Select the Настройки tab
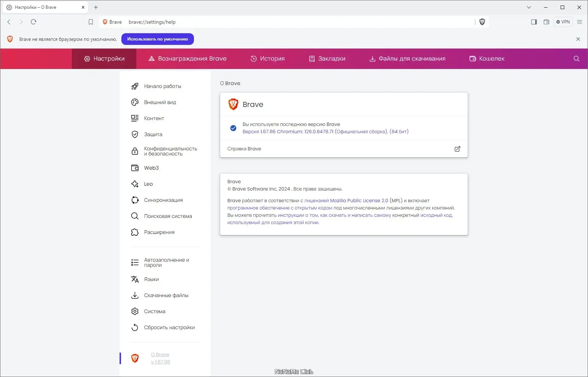The height and width of the screenshot is (377, 588). coord(104,59)
